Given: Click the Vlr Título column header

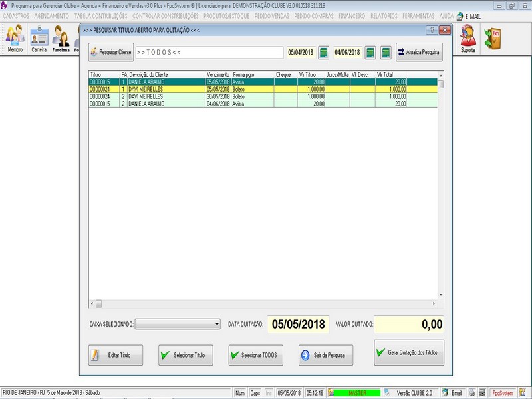Looking at the screenshot, I should 311,75.
